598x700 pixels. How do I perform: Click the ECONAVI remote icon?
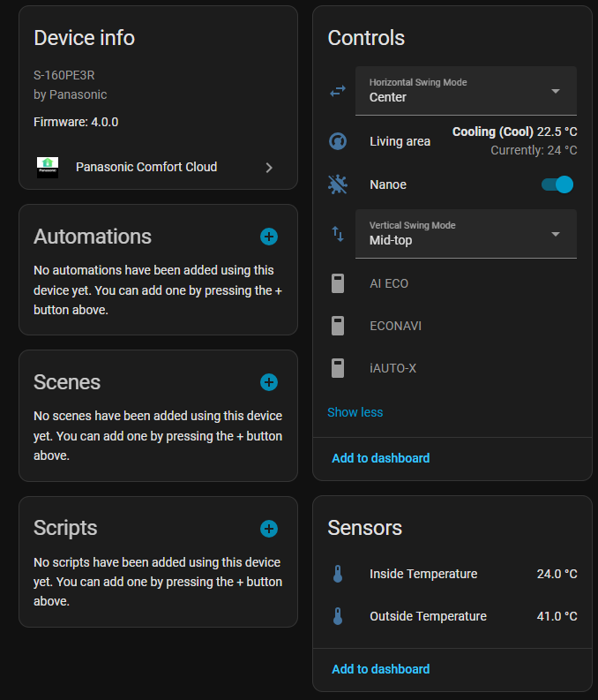pos(337,326)
